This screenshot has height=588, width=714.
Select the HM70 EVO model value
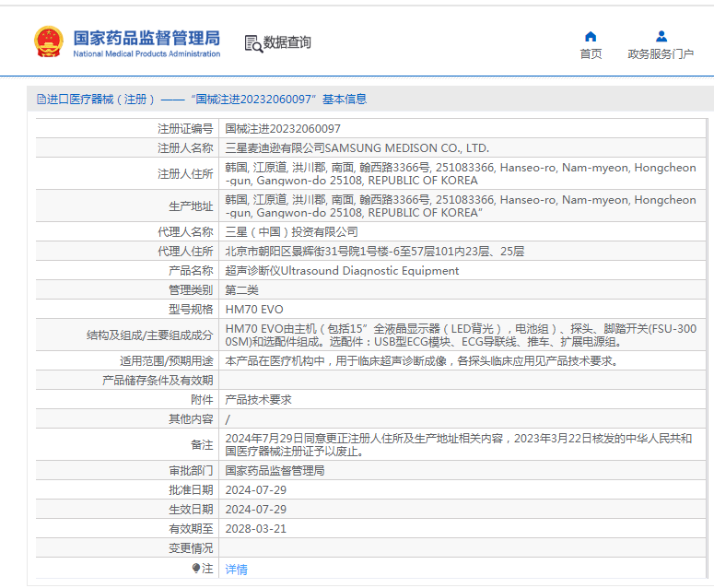254,310
